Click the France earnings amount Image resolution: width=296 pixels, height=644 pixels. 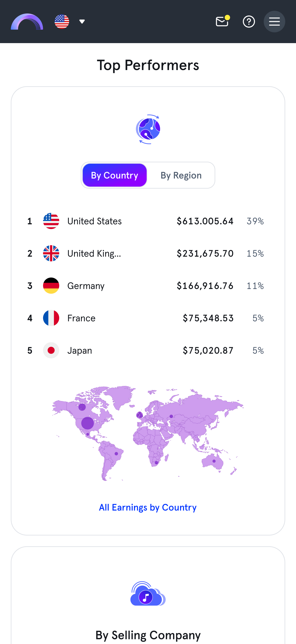(x=208, y=318)
